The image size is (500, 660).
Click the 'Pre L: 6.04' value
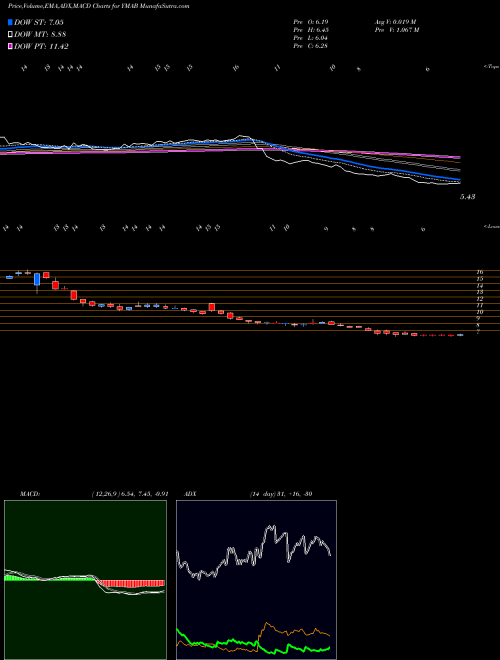[x=311, y=38]
